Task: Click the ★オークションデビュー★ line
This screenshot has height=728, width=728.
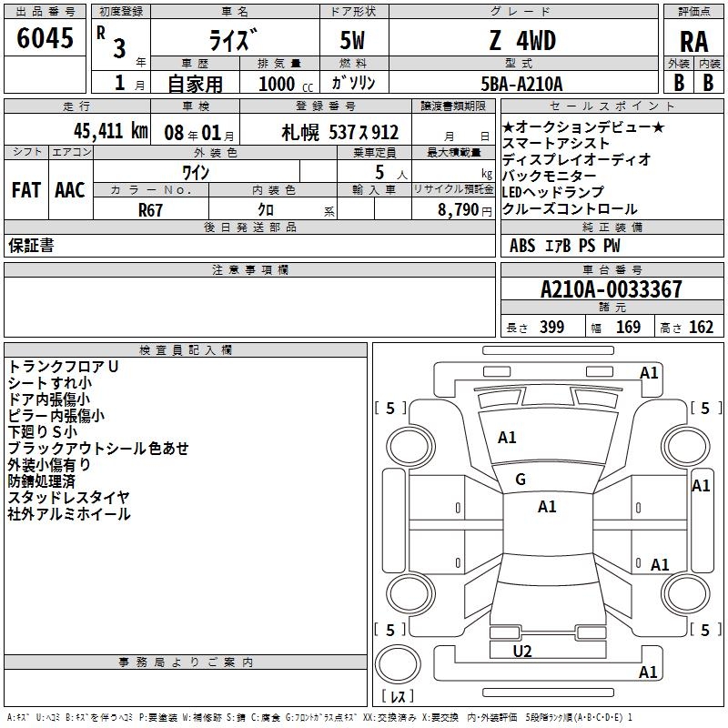Action: 583,126
